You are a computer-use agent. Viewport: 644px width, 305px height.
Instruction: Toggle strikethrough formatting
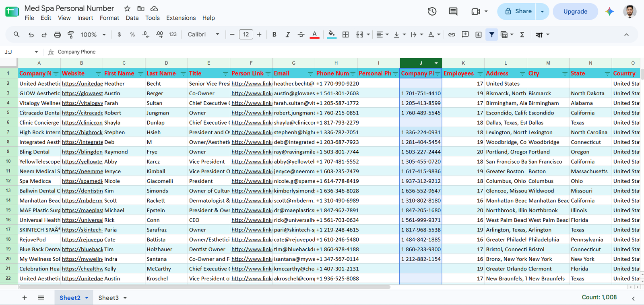tap(301, 35)
